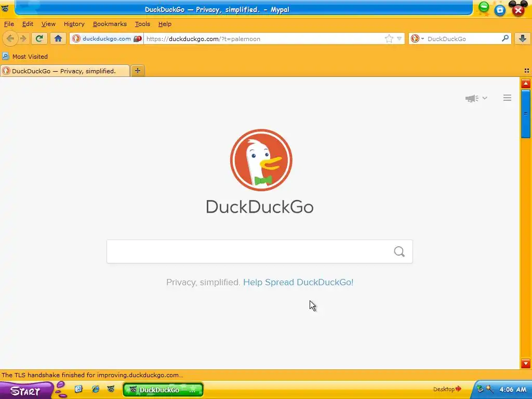
Task: Open the Help menu
Action: tap(165, 24)
